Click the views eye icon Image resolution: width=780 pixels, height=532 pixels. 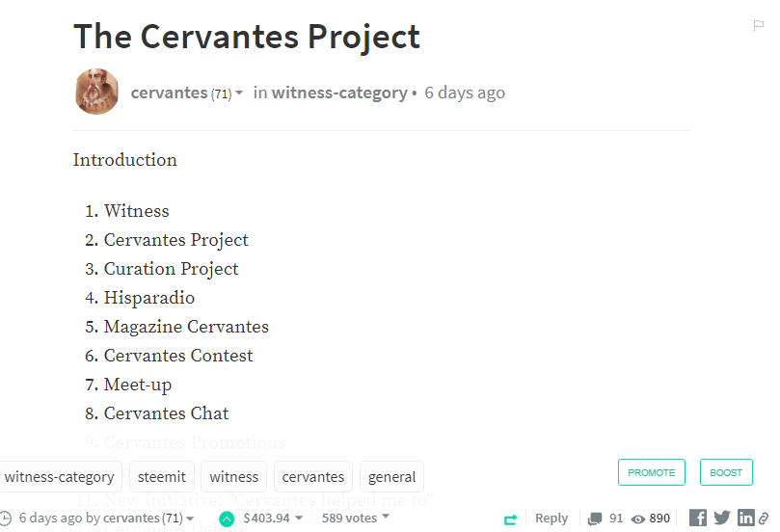pos(637,519)
